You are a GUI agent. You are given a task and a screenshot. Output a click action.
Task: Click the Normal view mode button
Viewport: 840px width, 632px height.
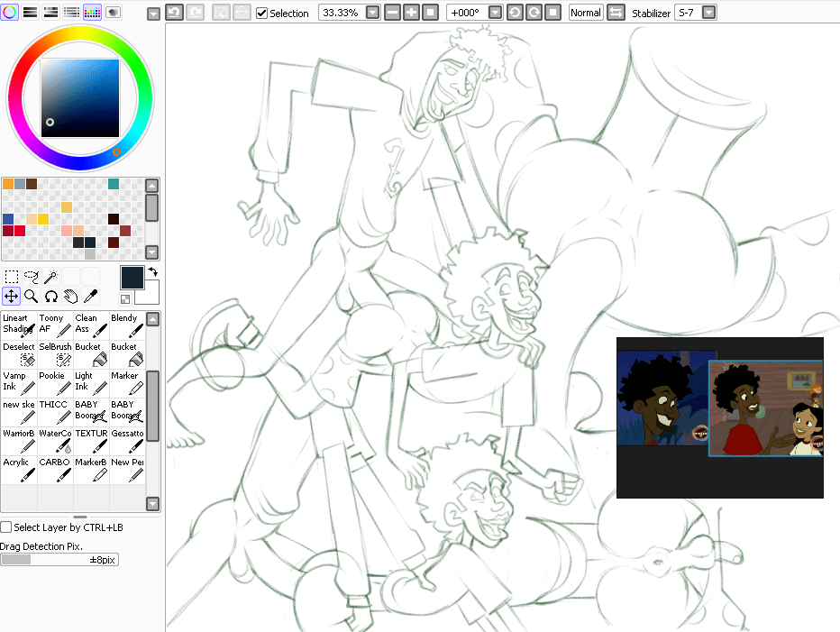point(586,13)
